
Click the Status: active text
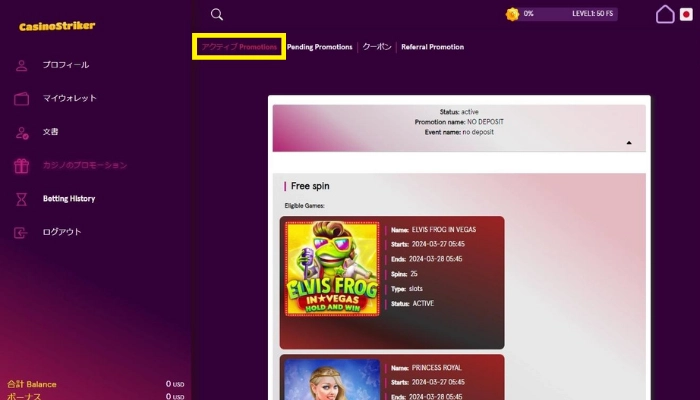[459, 112]
